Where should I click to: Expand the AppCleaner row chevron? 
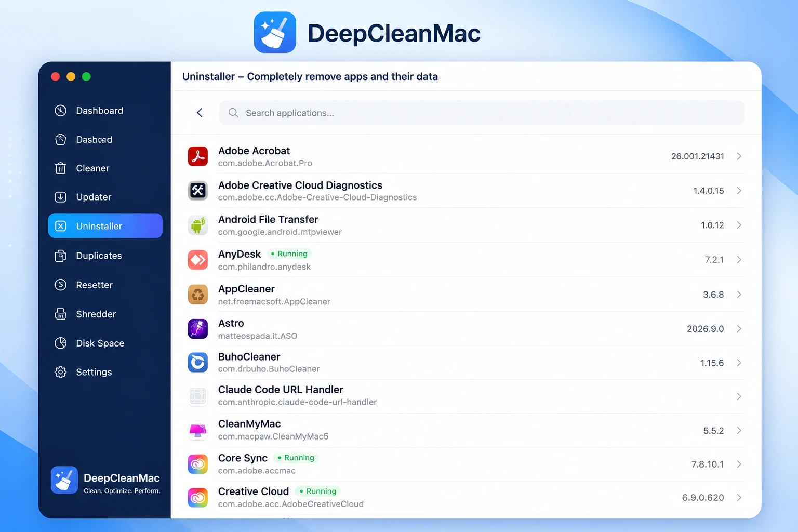(x=739, y=295)
